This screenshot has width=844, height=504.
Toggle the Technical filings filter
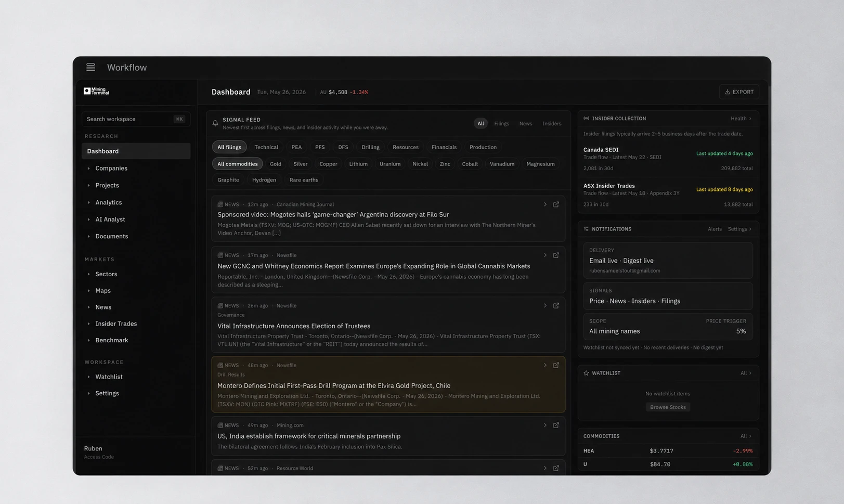click(266, 147)
